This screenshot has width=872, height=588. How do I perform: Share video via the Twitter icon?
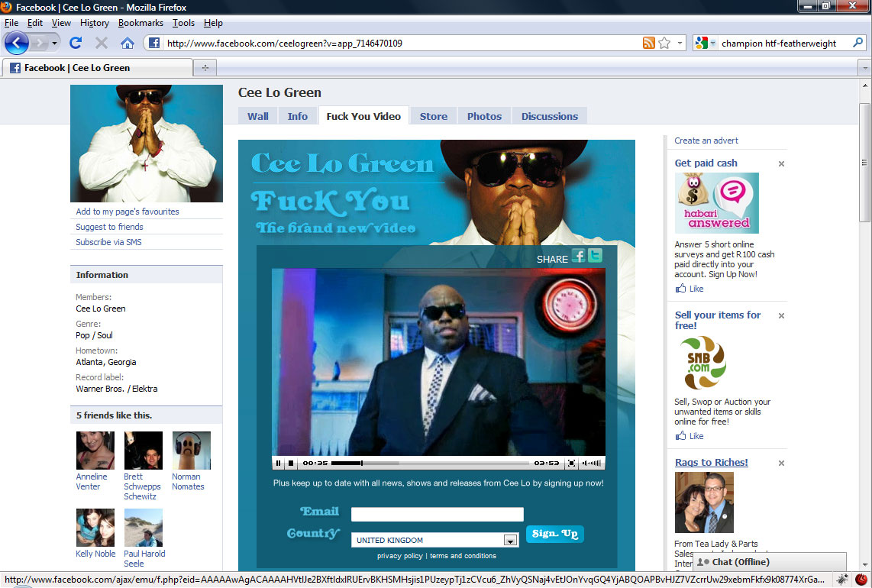click(595, 255)
